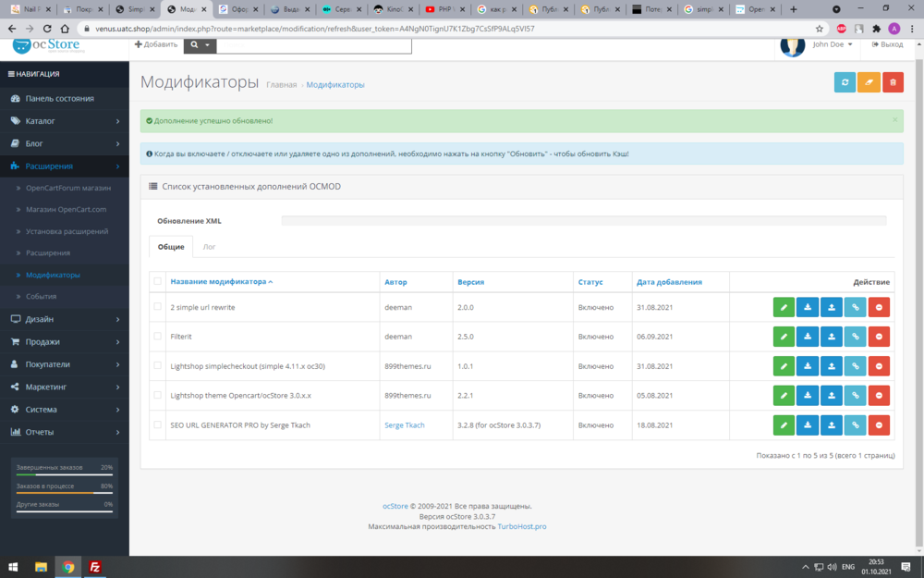Sort the table by Версия column
The image size is (924, 578).
[471, 282]
